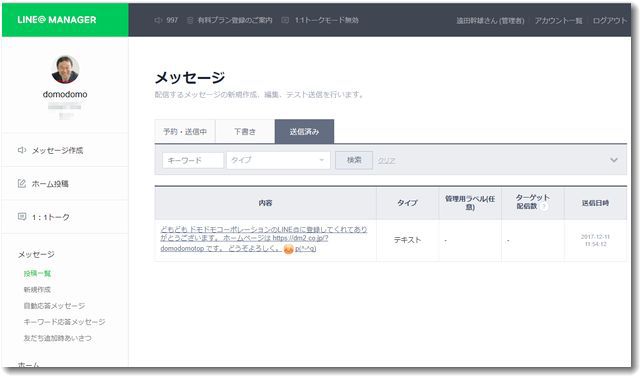The width and height of the screenshot is (640, 376).
Task: Click the テキスト type cell
Action: coord(407,240)
